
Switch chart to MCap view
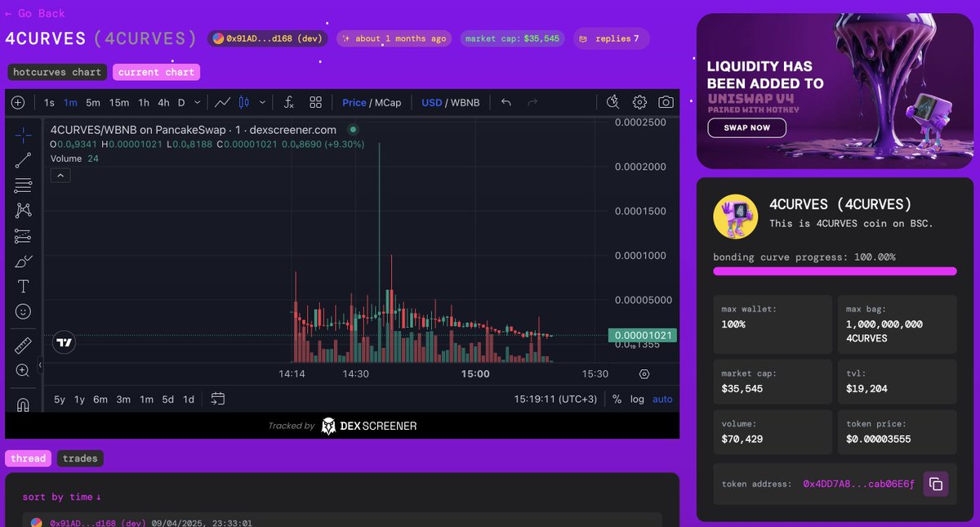point(388,102)
